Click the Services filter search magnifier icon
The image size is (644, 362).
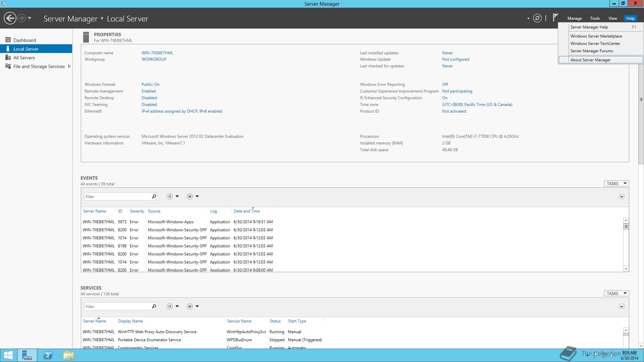[x=154, y=306]
